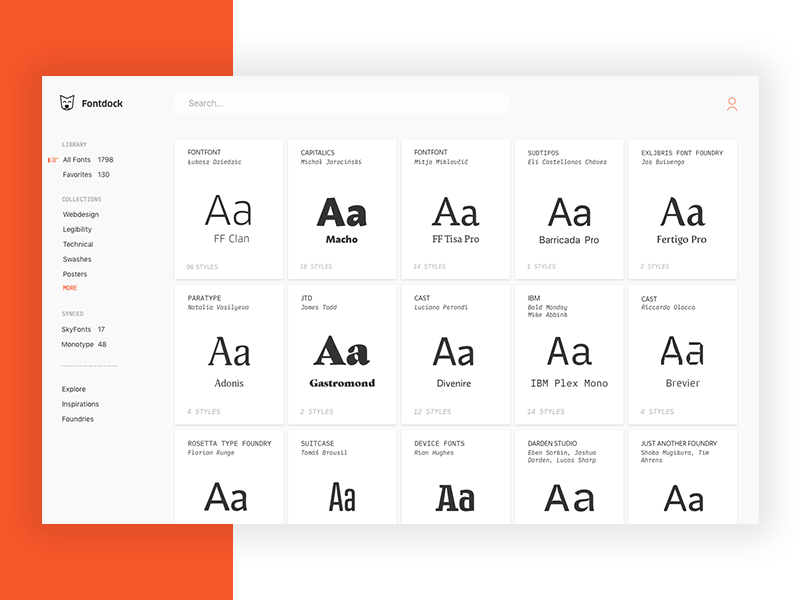This screenshot has height=600, width=800.
Task: Open the Fertigo Pro font card
Action: click(683, 209)
